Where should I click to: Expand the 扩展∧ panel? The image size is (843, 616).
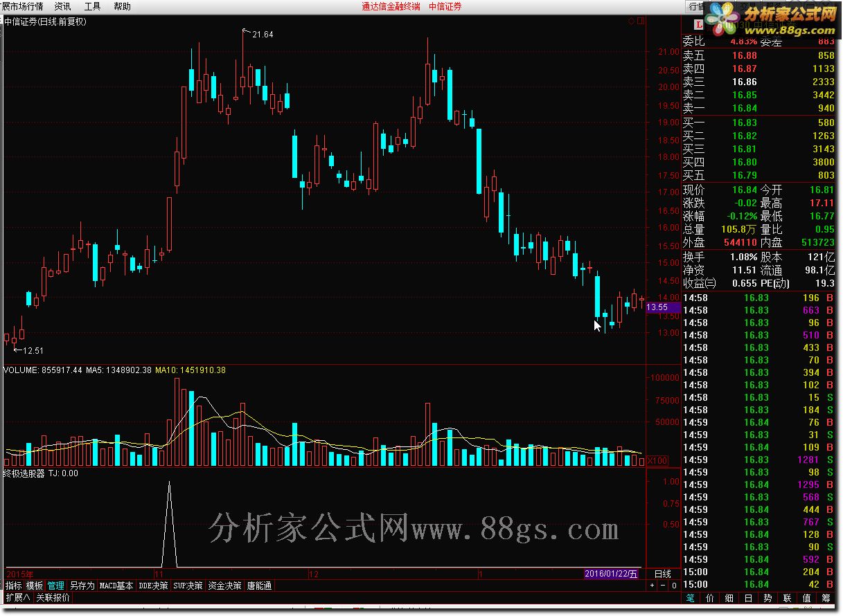(18, 597)
